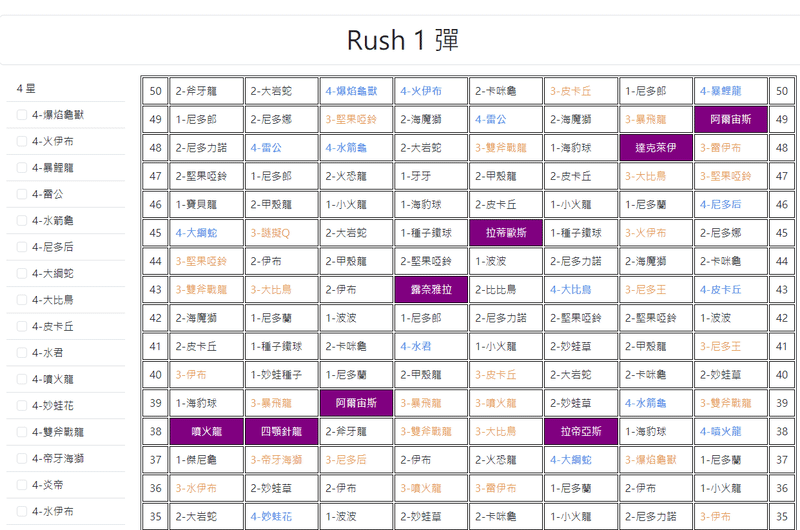Enable the 4-炎帝 checkbox
800x530 pixels.
(22, 485)
